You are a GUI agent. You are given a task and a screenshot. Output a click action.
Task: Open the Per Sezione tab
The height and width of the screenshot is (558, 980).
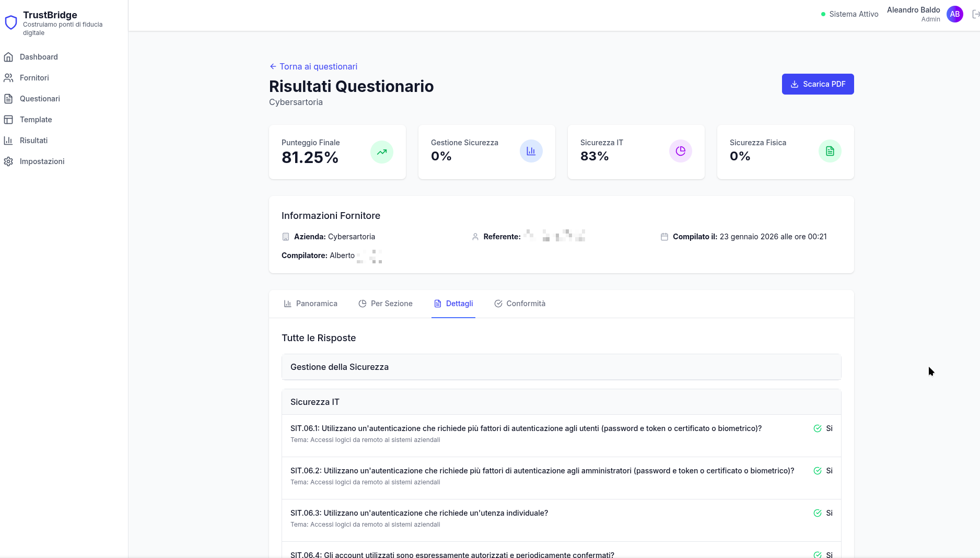pos(386,304)
